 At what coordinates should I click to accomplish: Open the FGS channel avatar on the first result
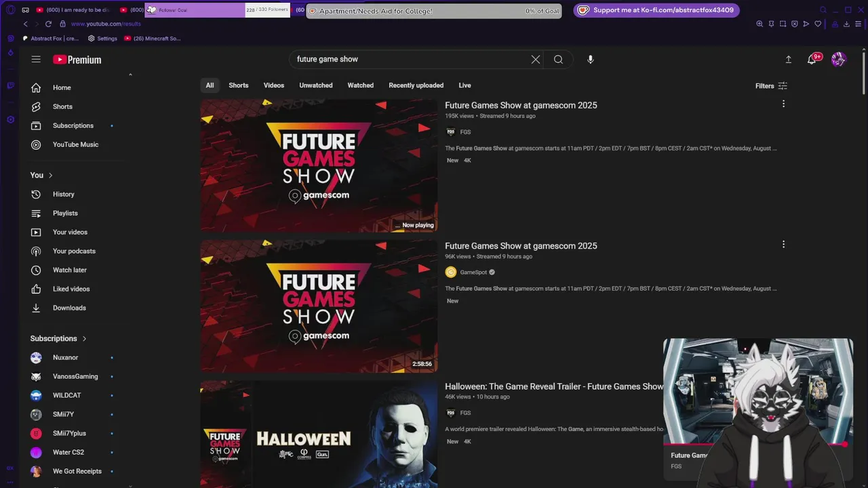pos(450,132)
